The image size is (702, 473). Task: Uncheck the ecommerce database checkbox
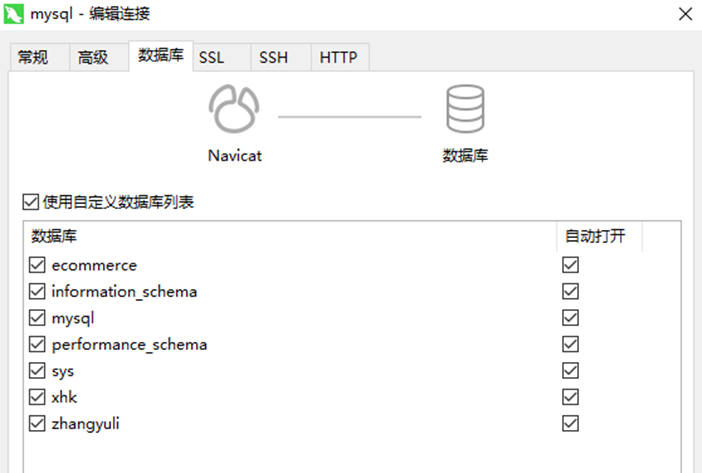tap(38, 266)
